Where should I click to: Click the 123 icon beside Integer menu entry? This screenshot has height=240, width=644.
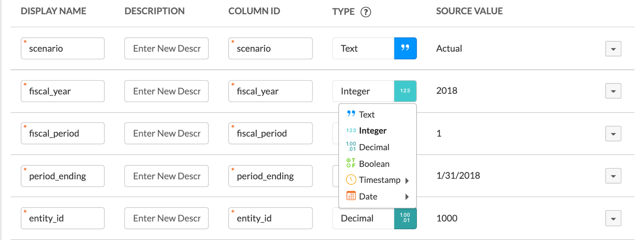(x=351, y=130)
